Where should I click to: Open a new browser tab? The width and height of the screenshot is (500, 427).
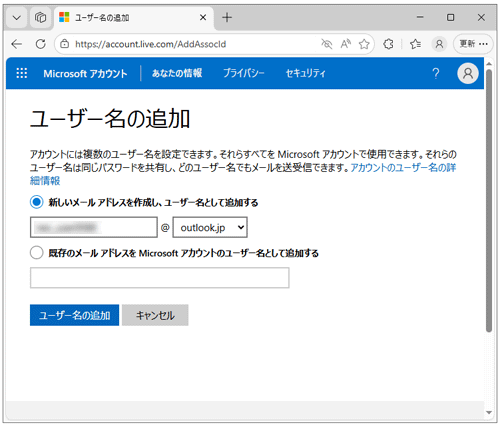227,17
